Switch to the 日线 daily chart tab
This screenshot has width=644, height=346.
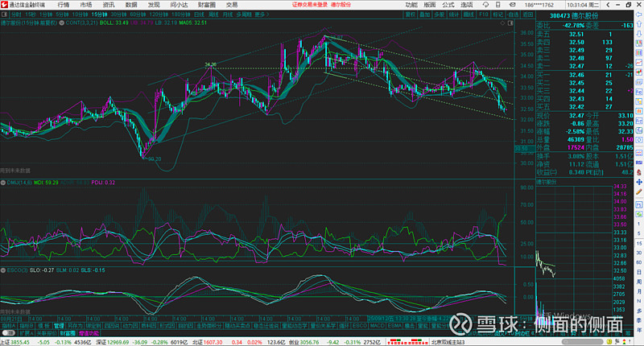tap(198, 14)
